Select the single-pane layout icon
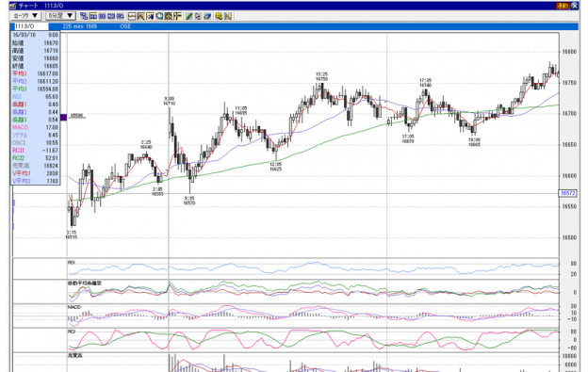 pyautogui.click(x=93, y=16)
